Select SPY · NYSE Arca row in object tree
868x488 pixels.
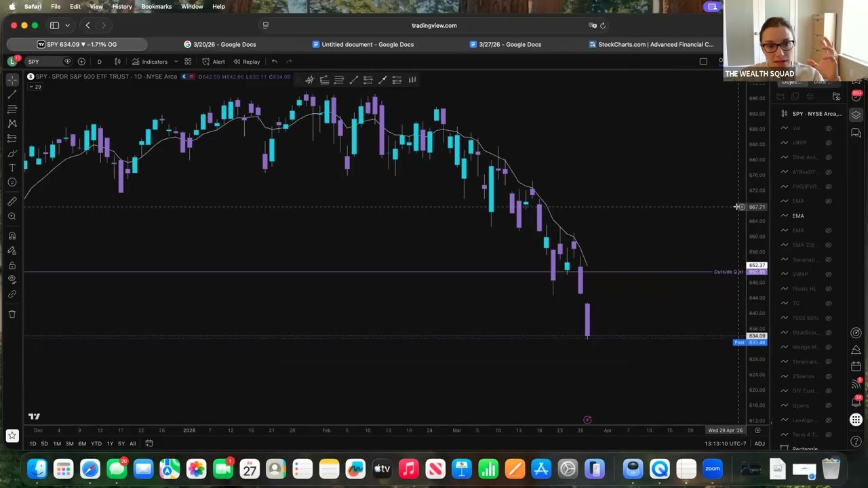pyautogui.click(x=810, y=114)
